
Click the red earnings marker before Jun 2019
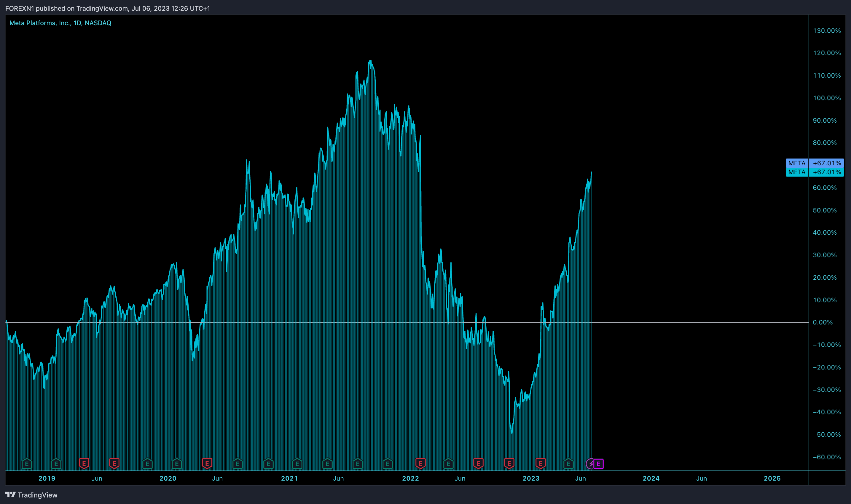coord(84,464)
